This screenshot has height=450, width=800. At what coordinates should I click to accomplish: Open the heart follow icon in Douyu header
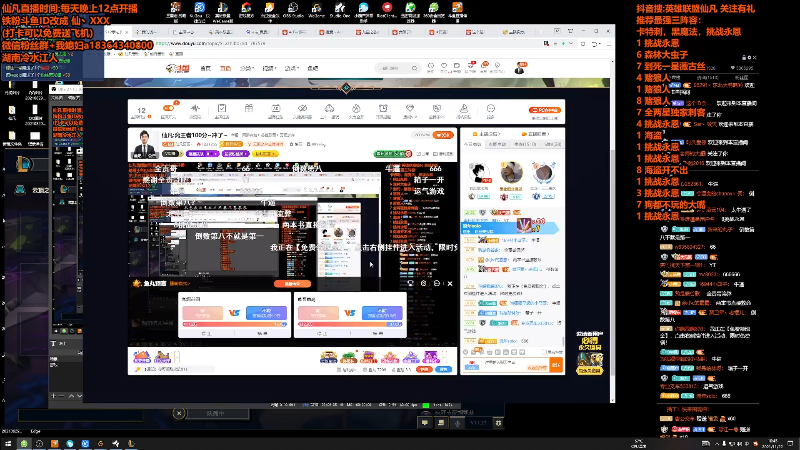pyautogui.click(x=444, y=66)
